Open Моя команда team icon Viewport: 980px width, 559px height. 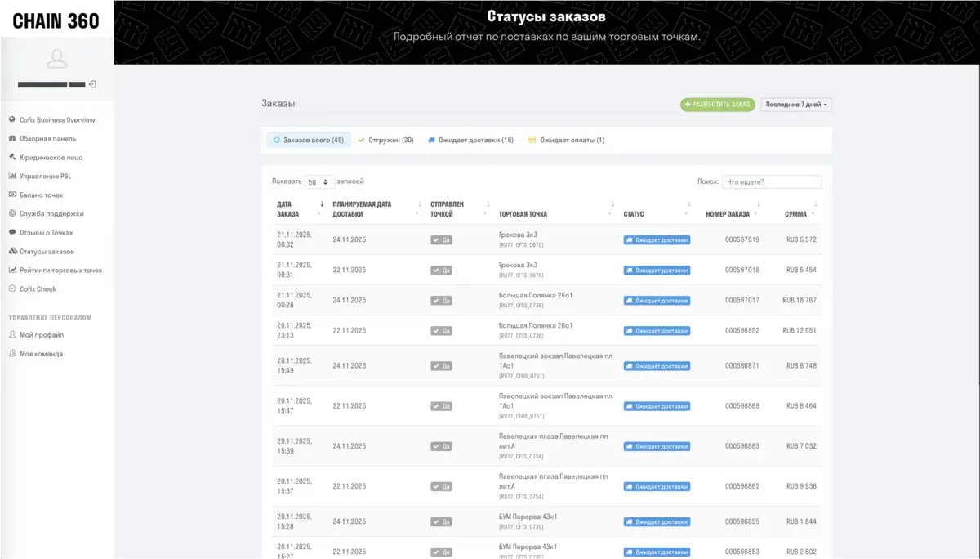pos(12,354)
